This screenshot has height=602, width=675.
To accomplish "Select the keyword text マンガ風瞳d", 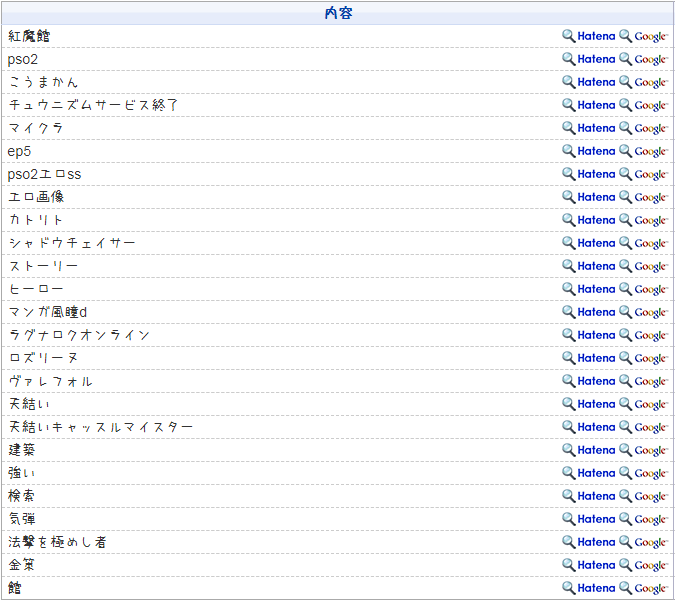I will (x=47, y=312).
